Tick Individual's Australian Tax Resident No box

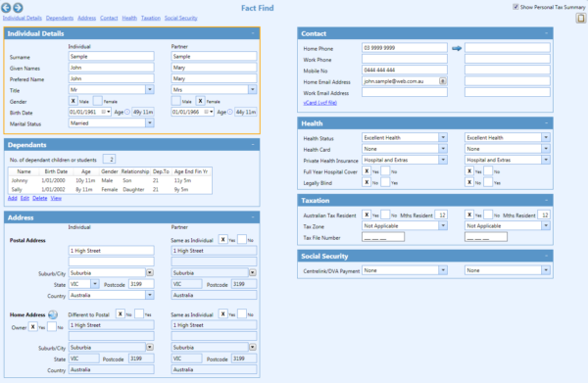[x=385, y=215]
